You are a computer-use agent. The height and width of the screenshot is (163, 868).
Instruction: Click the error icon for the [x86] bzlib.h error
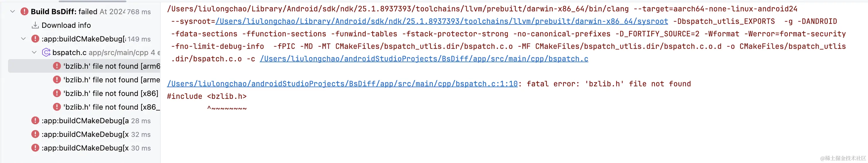click(57, 93)
